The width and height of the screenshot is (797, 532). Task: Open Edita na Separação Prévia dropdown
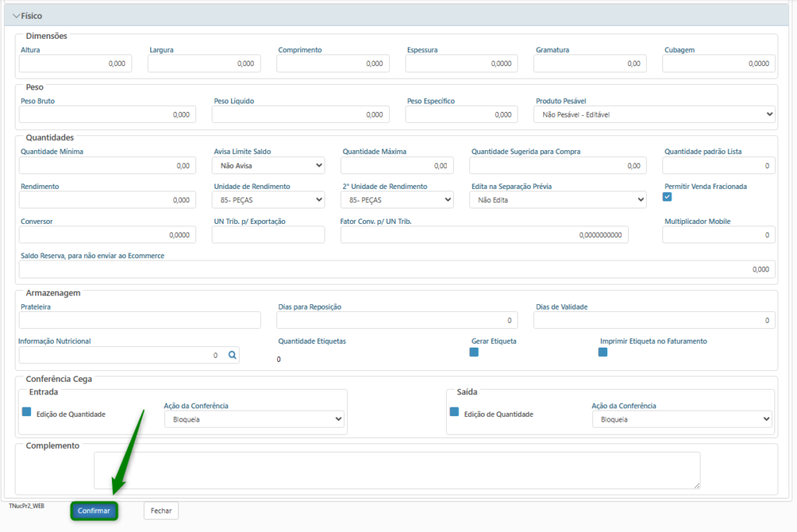pyautogui.click(x=558, y=200)
